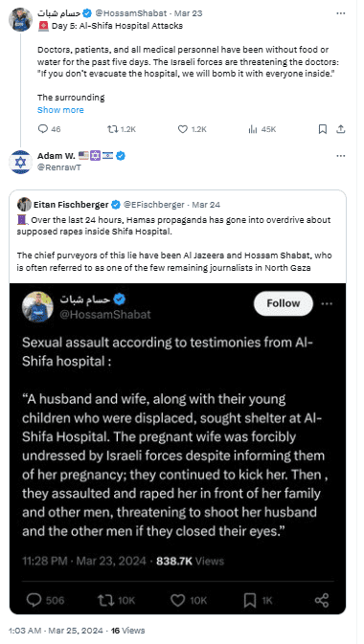
Task: Retweet the Day 5 Al-Shifa Hospital post
Action: [x=122, y=129]
